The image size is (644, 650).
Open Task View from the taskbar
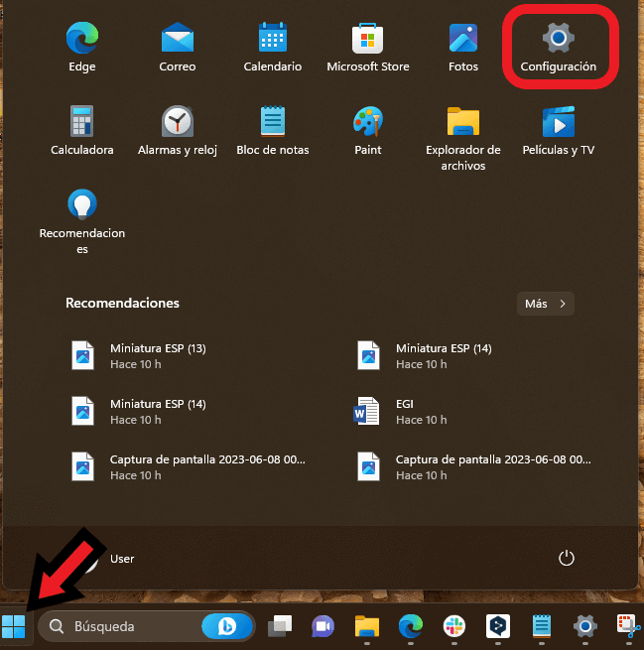point(280,626)
